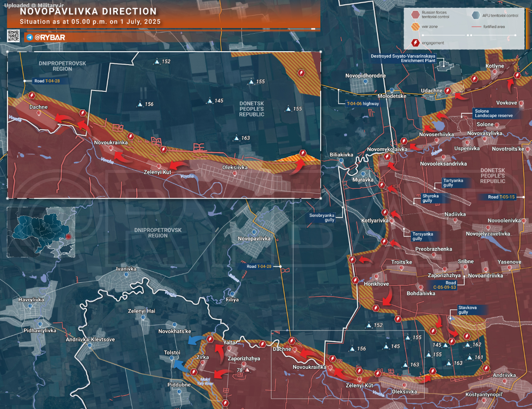Click the NOVOPAVLIVKA DIRECTION map title
532x409 pixels.
(x=88, y=12)
